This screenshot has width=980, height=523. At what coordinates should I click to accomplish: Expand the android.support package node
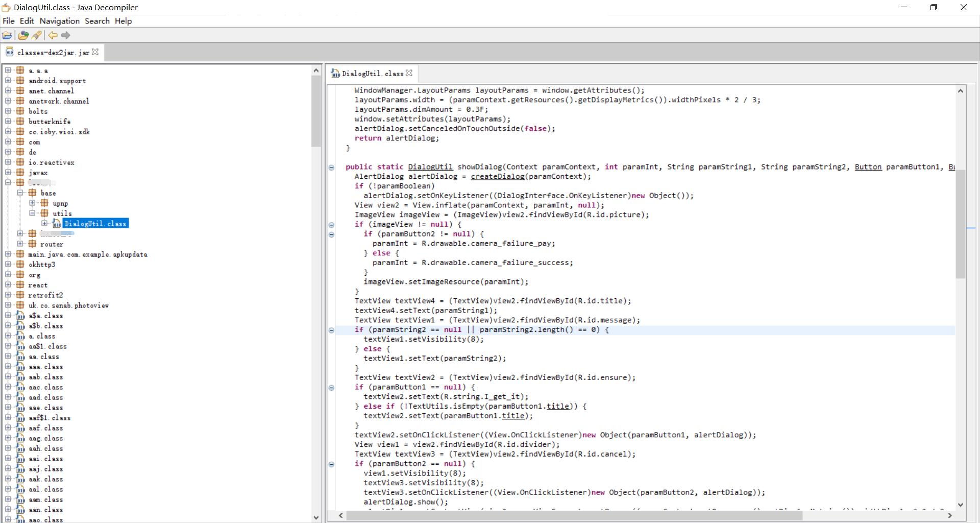(x=8, y=80)
